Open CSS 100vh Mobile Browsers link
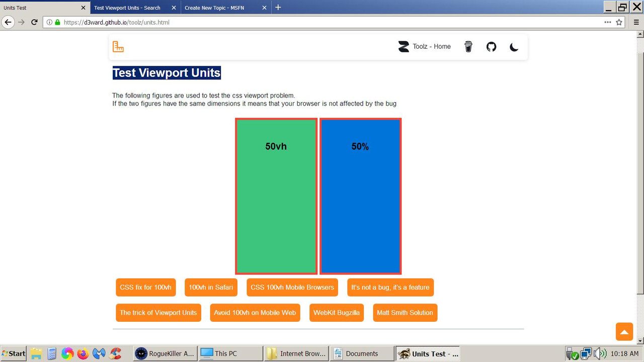Image resolution: width=644 pixels, height=362 pixels. [292, 288]
